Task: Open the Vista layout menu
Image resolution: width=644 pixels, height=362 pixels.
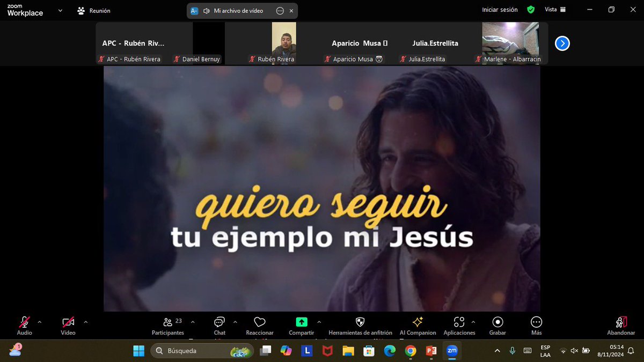Action: pyautogui.click(x=555, y=10)
